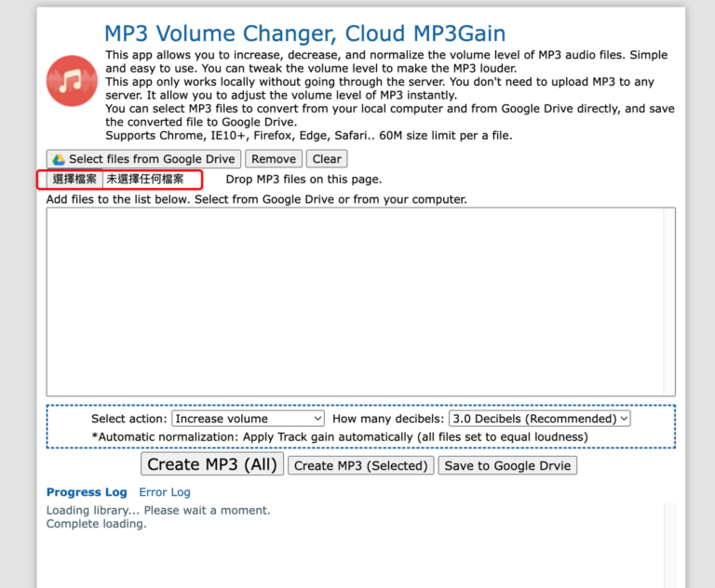The image size is (715, 588).
Task: Click the Automatic normalization note text
Action: pos(340,436)
